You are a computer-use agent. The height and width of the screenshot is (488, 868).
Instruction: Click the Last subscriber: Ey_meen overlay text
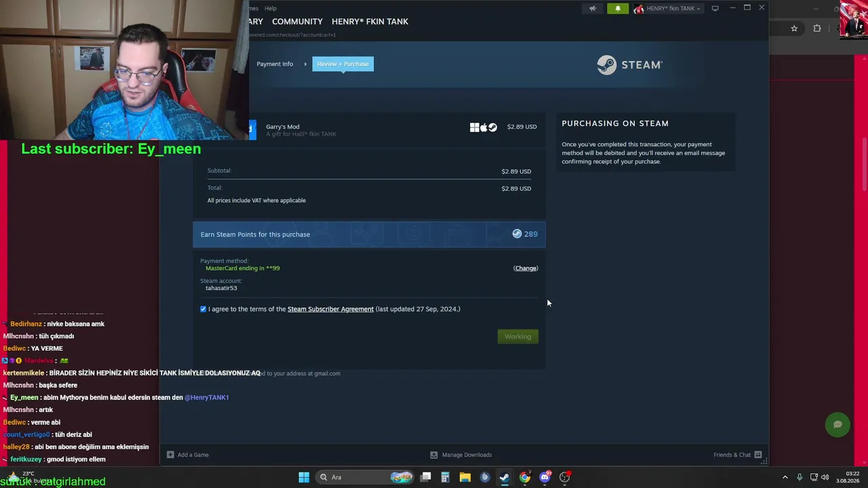tap(111, 149)
